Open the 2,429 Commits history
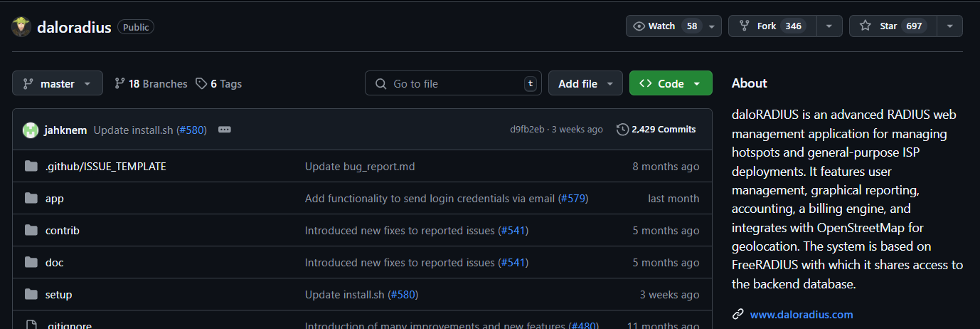The width and height of the screenshot is (980, 329). (656, 130)
